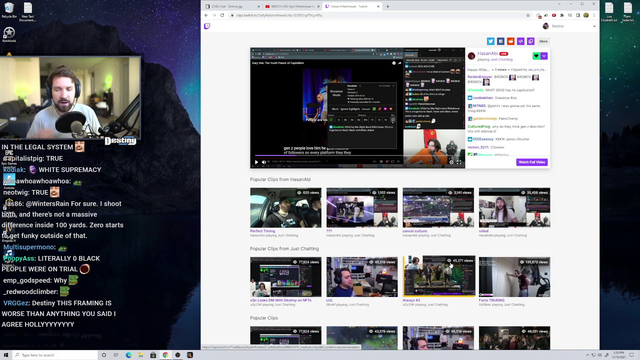Viewport: 640px width, 360px height.
Task: Click the Watch Full Video button
Action: (532, 162)
